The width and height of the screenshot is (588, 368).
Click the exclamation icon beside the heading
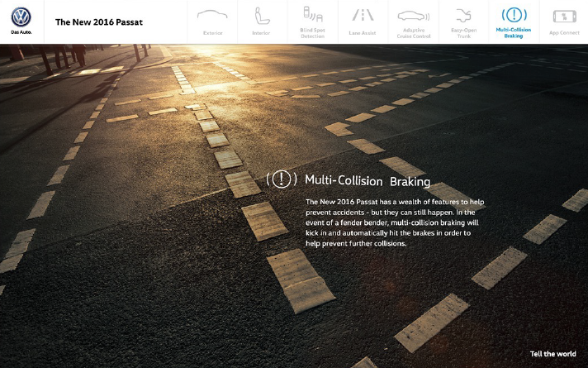[x=282, y=179]
